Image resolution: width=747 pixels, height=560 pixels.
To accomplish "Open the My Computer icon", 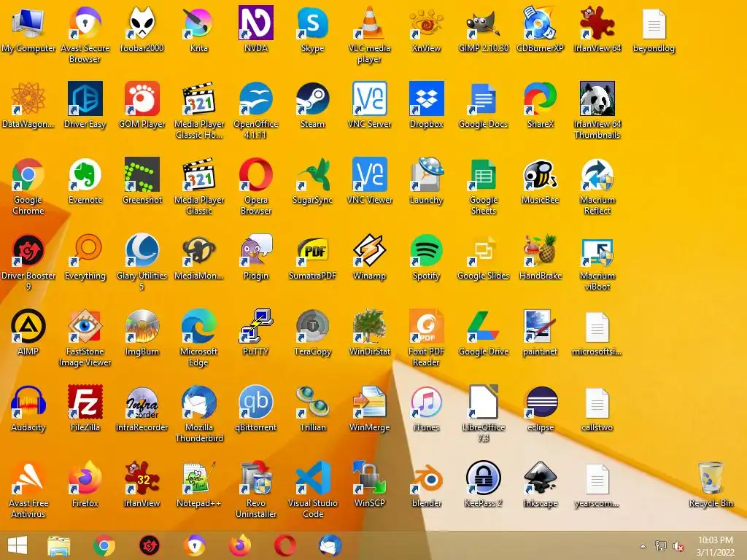I will tap(28, 23).
